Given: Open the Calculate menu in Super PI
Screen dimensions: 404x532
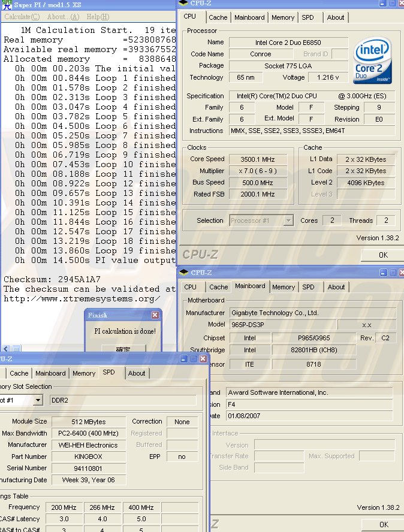Looking at the screenshot, I should 22,17.
